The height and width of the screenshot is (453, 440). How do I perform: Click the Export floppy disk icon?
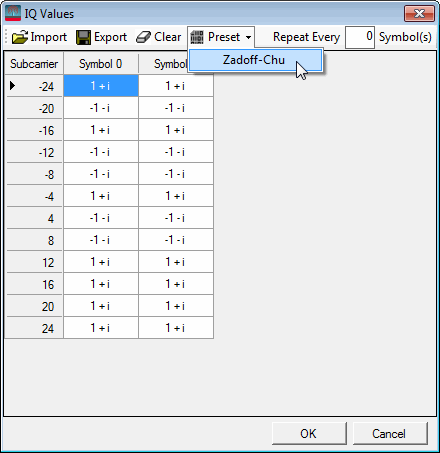tap(83, 37)
